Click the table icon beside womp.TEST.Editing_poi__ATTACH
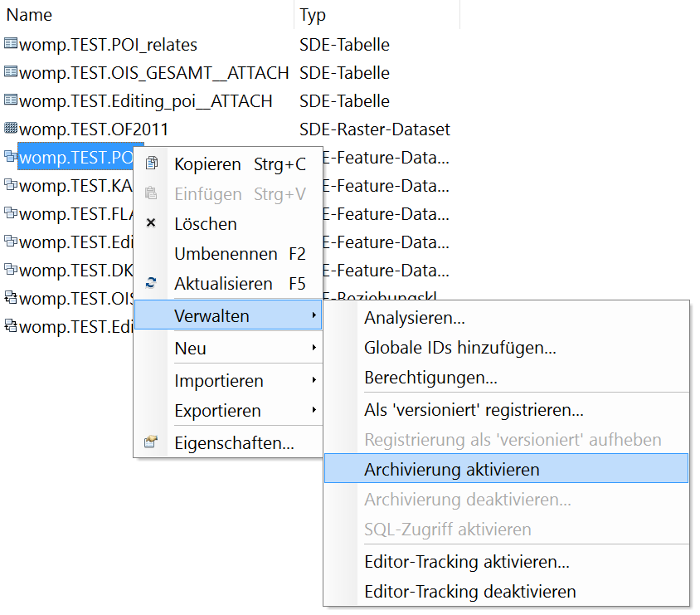The image size is (700, 615). pos(8,100)
